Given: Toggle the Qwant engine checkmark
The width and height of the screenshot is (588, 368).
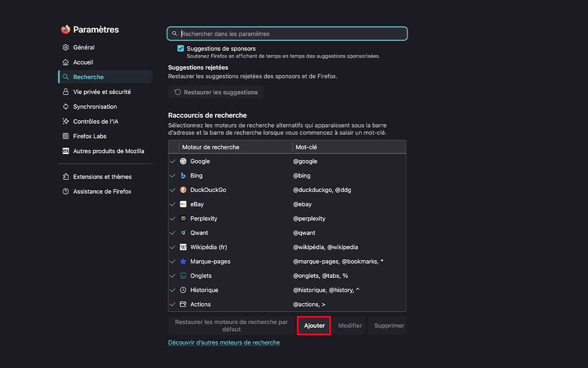Looking at the screenshot, I should (x=172, y=233).
